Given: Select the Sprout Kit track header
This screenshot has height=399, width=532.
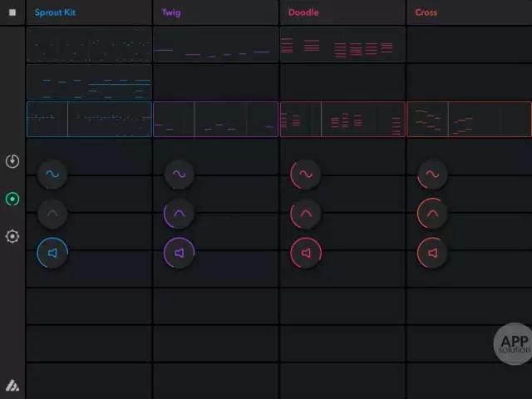Looking at the screenshot, I should pyautogui.click(x=89, y=12).
